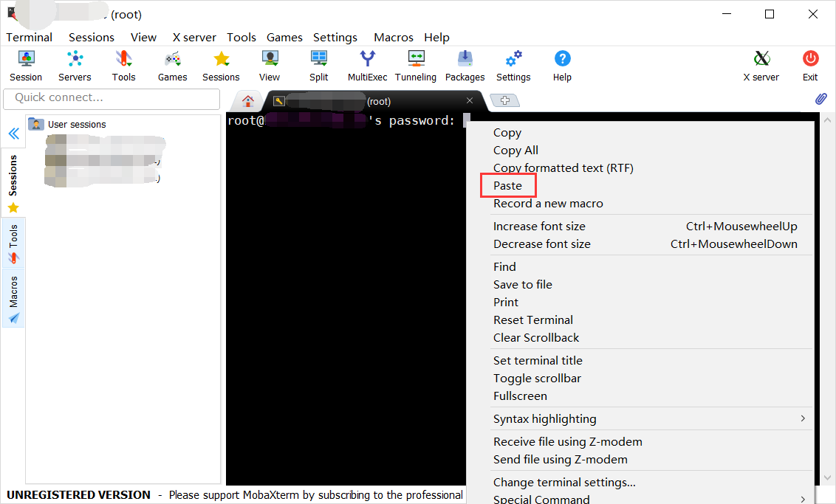Click the terminal scrollbar down arrow
Viewport: 836px width, 504px height.
click(x=827, y=478)
